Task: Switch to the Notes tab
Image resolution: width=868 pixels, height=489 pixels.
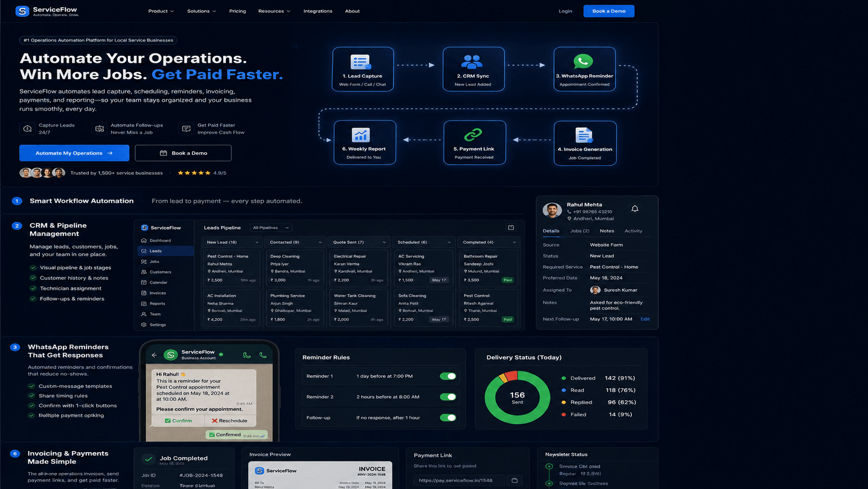Action: [606, 231]
